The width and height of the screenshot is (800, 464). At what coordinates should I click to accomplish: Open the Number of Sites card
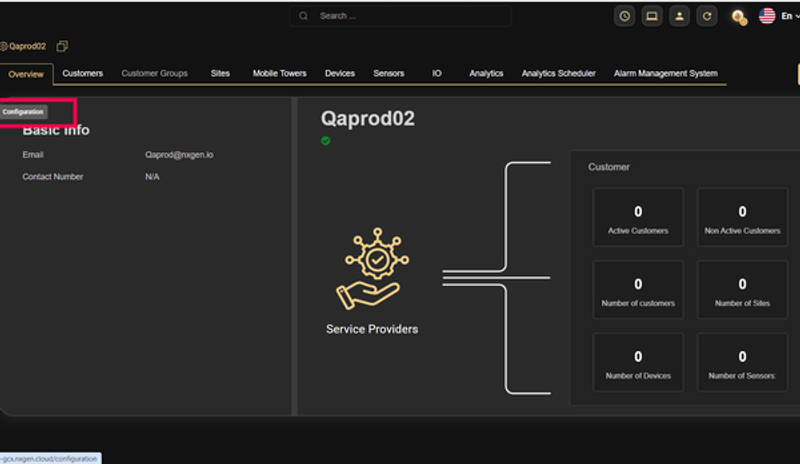click(742, 290)
